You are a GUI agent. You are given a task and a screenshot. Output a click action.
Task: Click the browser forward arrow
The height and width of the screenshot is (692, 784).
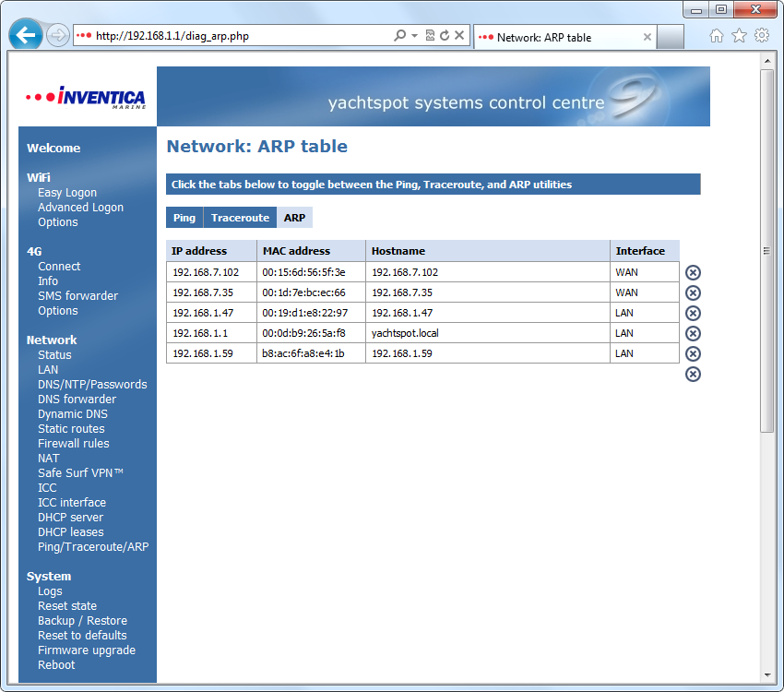58,35
